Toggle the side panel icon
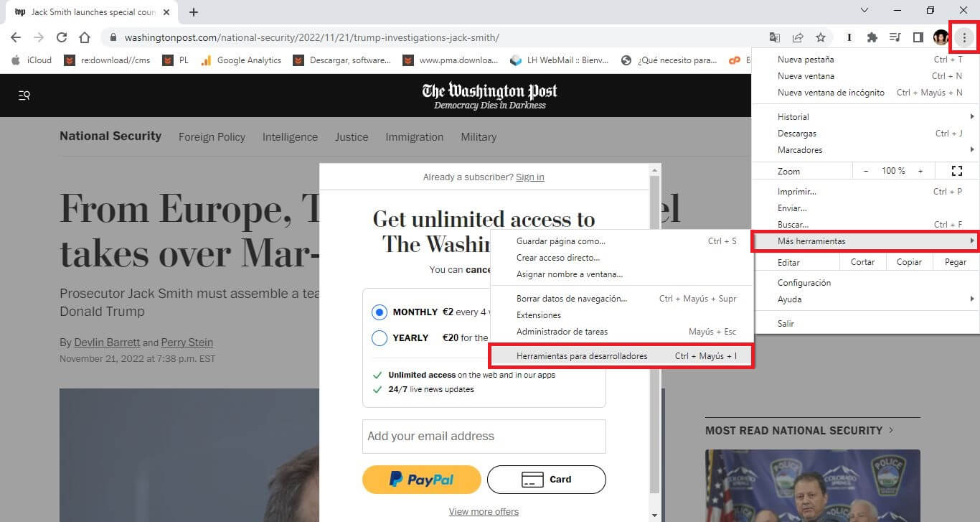This screenshot has width=980, height=522. [x=918, y=37]
